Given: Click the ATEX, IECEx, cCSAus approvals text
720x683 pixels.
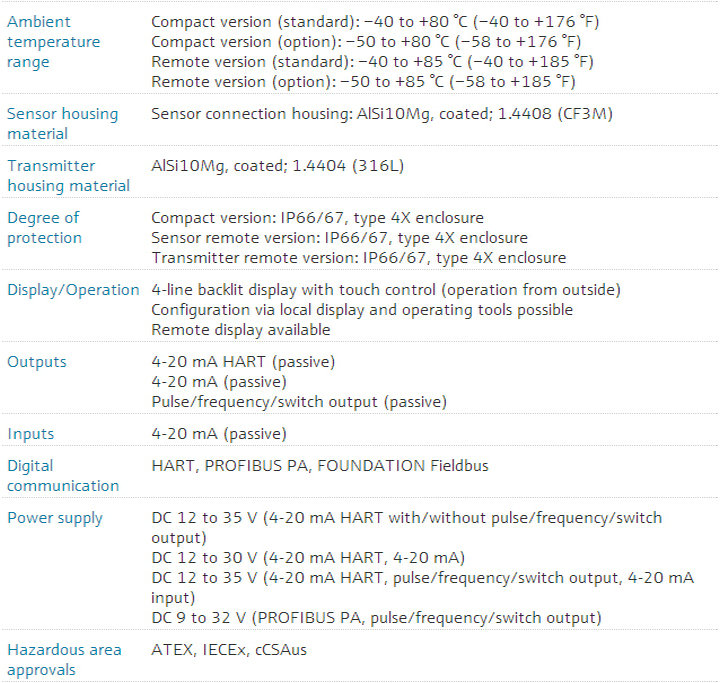Looking at the screenshot, I should click(x=229, y=649).
